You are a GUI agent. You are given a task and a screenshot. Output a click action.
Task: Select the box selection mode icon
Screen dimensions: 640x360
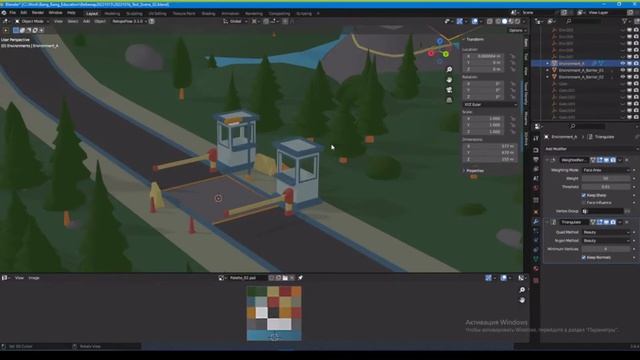click(16, 30)
